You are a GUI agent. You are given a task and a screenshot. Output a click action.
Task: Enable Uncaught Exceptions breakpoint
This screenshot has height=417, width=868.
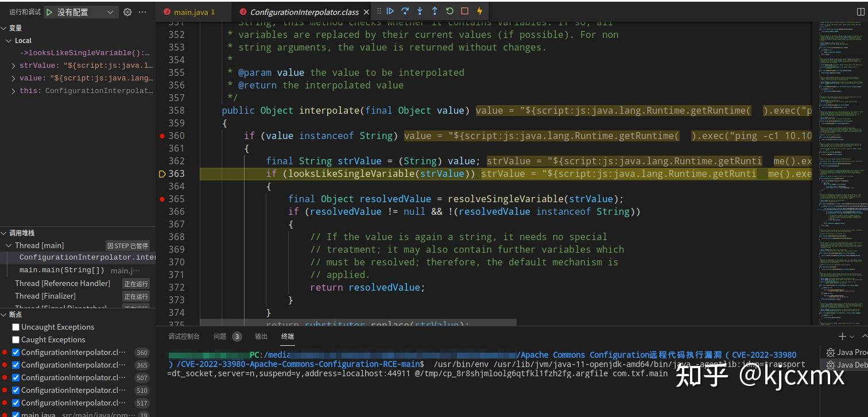(x=15, y=327)
